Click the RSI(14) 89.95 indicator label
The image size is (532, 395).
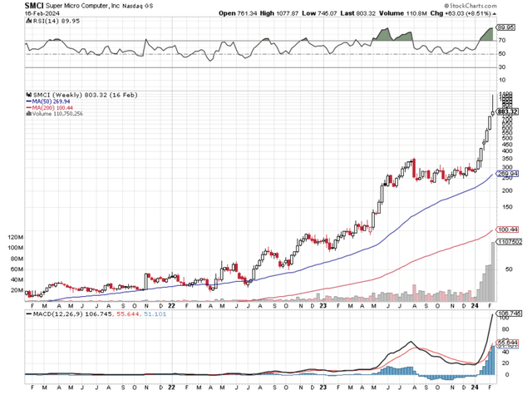(x=57, y=21)
